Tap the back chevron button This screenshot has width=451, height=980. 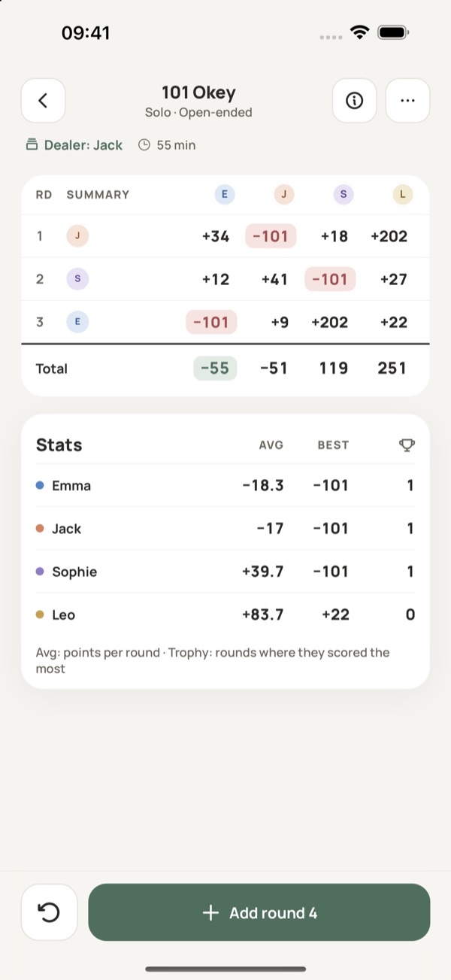(43, 100)
